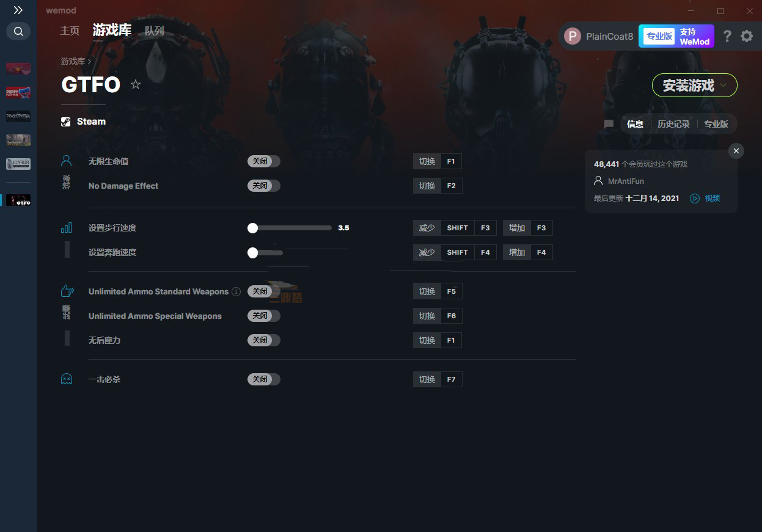Click the 游戏库 breadcrumb link
This screenshot has width=762, height=532.
point(73,62)
